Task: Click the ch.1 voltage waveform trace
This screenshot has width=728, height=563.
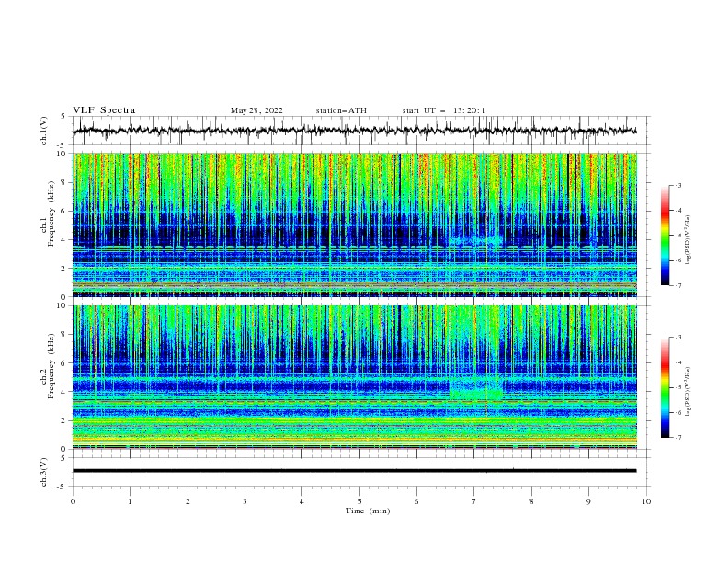Action: coord(354,131)
